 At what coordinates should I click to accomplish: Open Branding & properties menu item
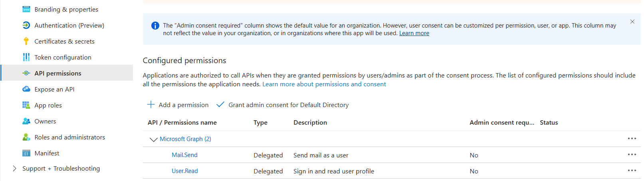[x=67, y=9]
